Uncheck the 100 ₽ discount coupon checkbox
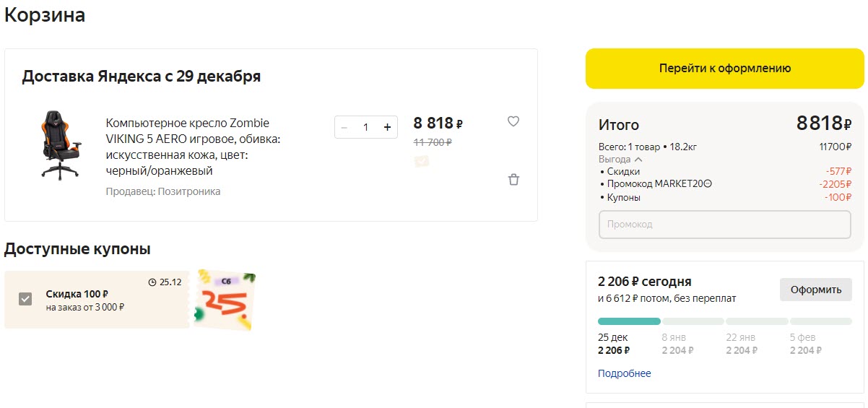This screenshot has height=408, width=868. point(25,299)
